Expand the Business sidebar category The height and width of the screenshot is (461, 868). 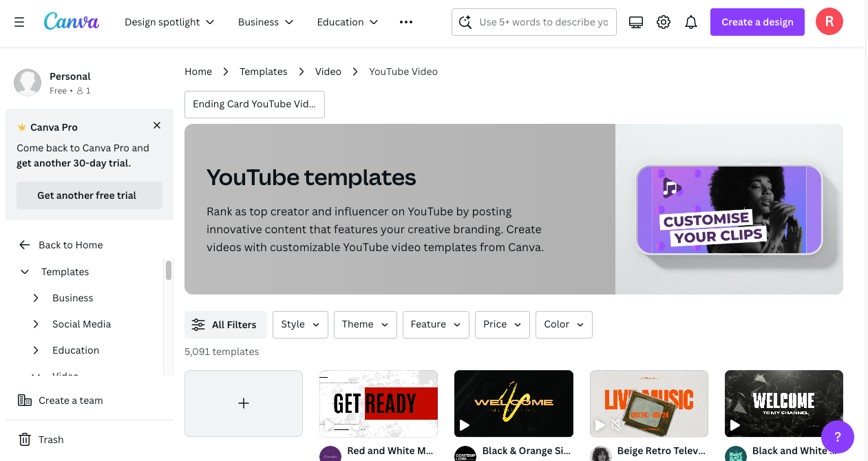point(36,298)
